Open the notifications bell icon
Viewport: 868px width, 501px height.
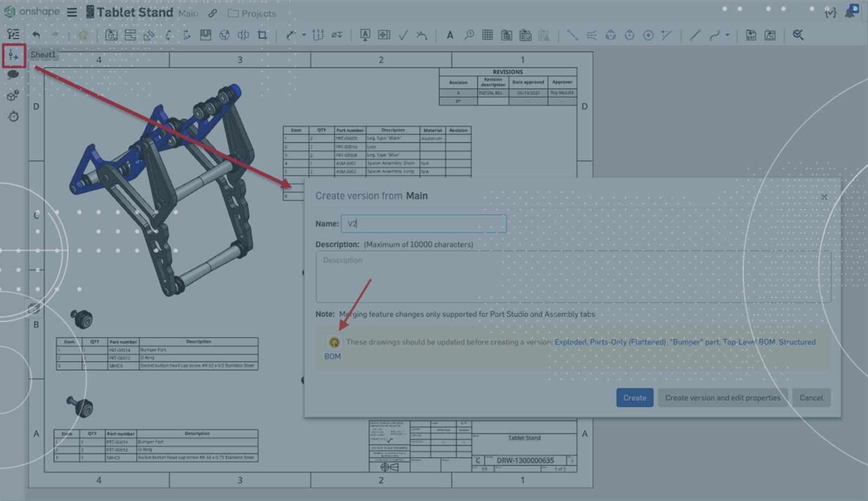point(851,12)
